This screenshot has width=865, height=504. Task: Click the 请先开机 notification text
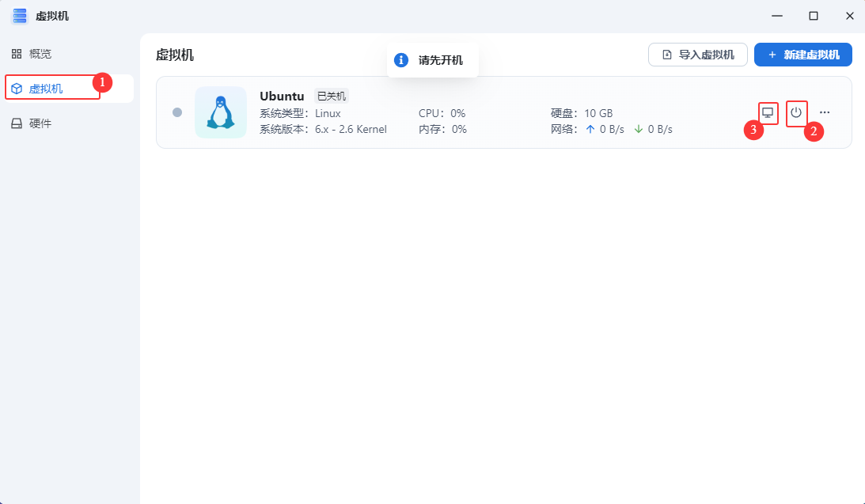440,60
